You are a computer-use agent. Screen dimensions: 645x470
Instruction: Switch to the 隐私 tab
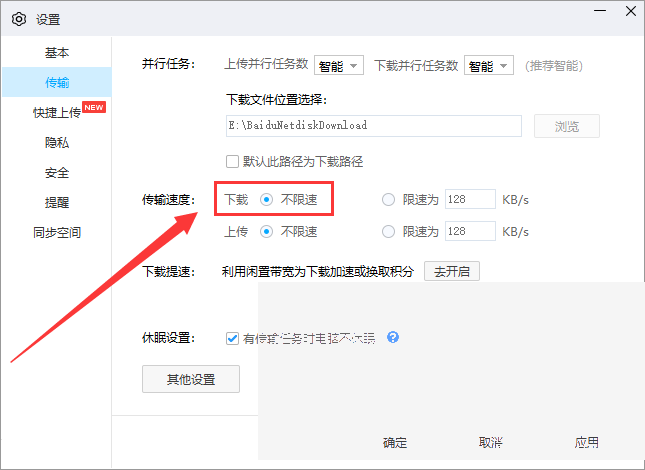point(57,142)
